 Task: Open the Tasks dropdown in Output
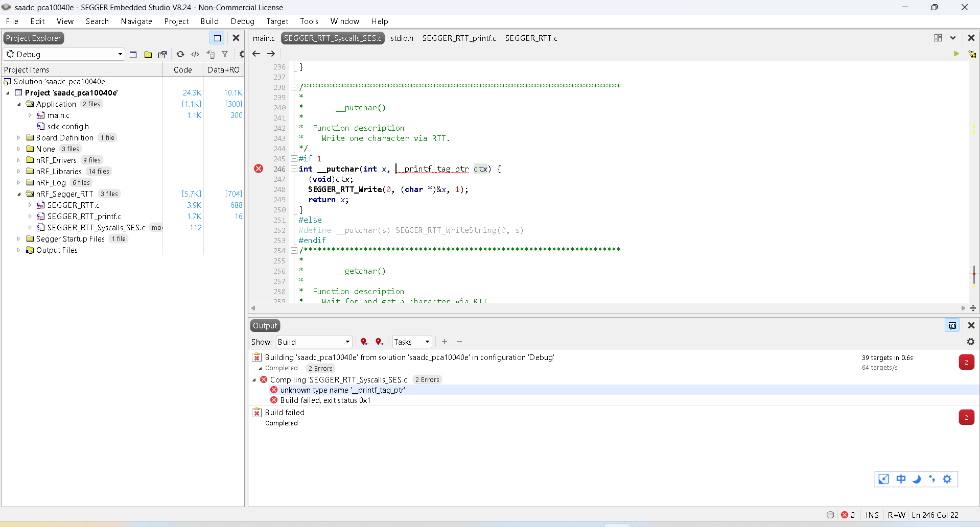tap(412, 342)
